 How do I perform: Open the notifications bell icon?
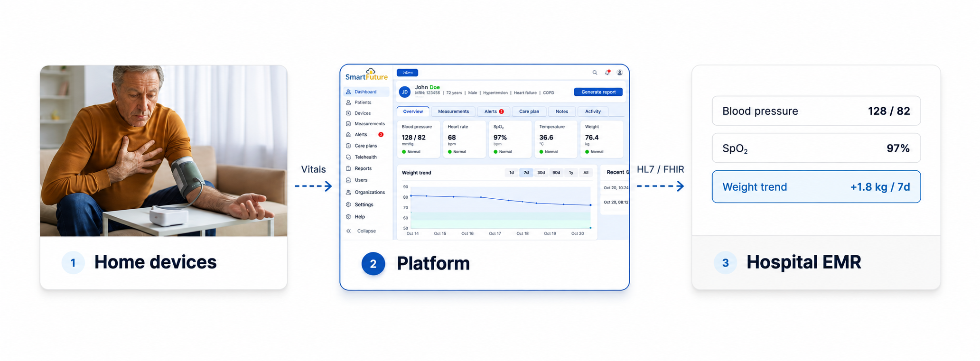click(x=607, y=73)
